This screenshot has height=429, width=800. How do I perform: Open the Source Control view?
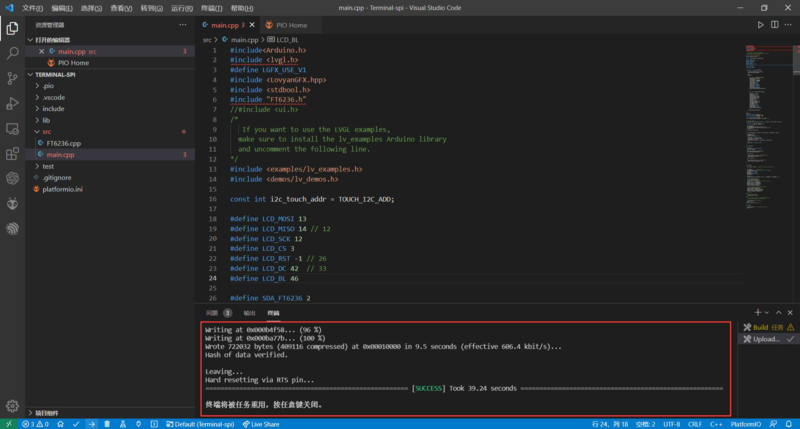pos(12,78)
